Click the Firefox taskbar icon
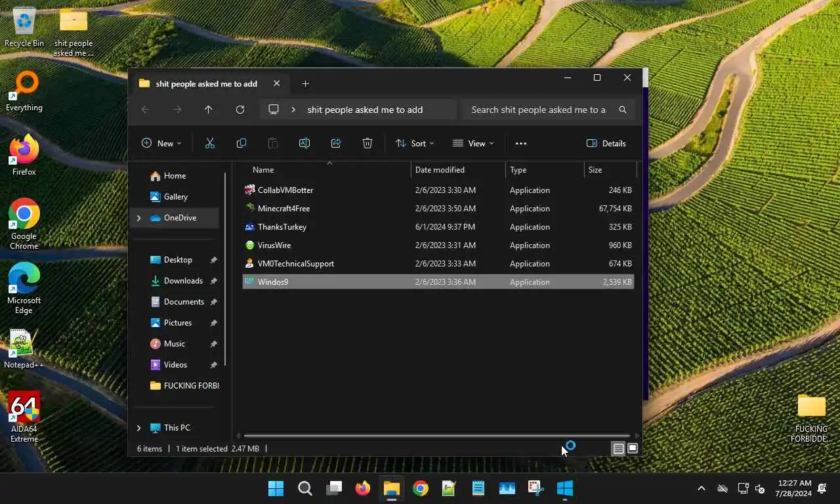Image resolution: width=840 pixels, height=504 pixels. [363, 488]
